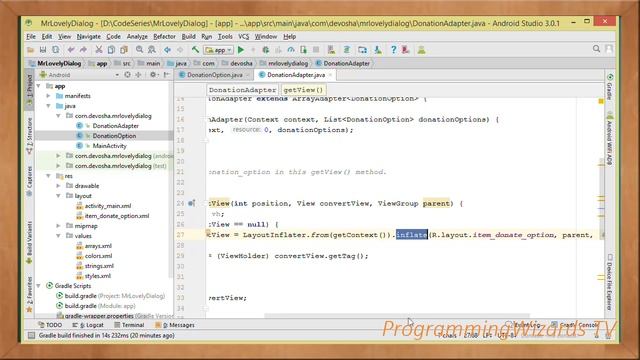Click the Synchronize toolbar icon
Viewport: 640px width, 360px height.
click(56, 50)
